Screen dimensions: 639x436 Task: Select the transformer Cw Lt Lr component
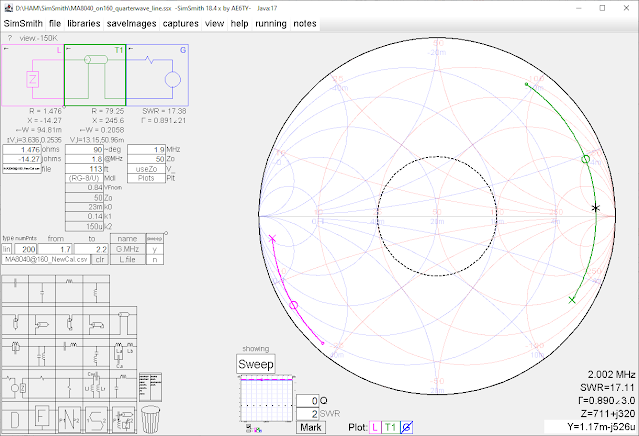click(x=96, y=385)
